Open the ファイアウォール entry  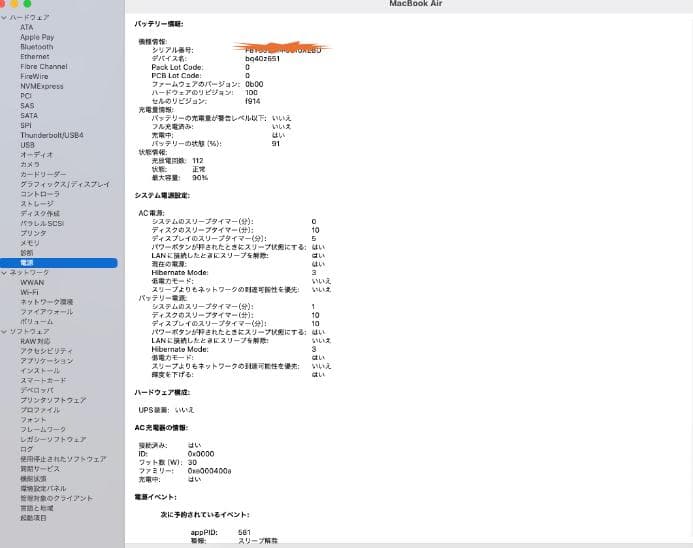[x=46, y=312]
